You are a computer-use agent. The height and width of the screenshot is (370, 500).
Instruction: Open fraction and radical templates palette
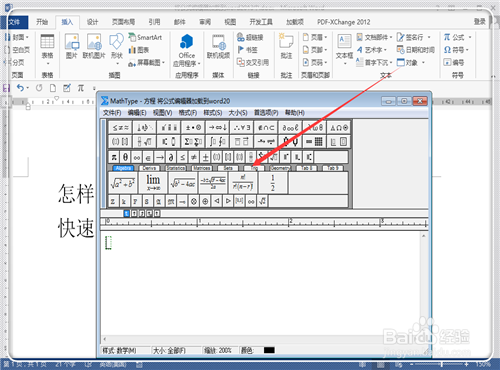(145, 142)
